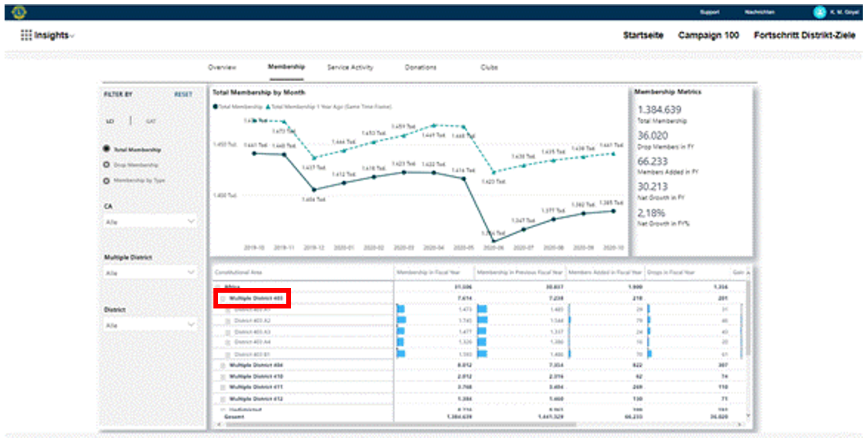The width and height of the screenshot is (868, 445).
Task: Switch to the Donations tab
Action: tap(420, 68)
